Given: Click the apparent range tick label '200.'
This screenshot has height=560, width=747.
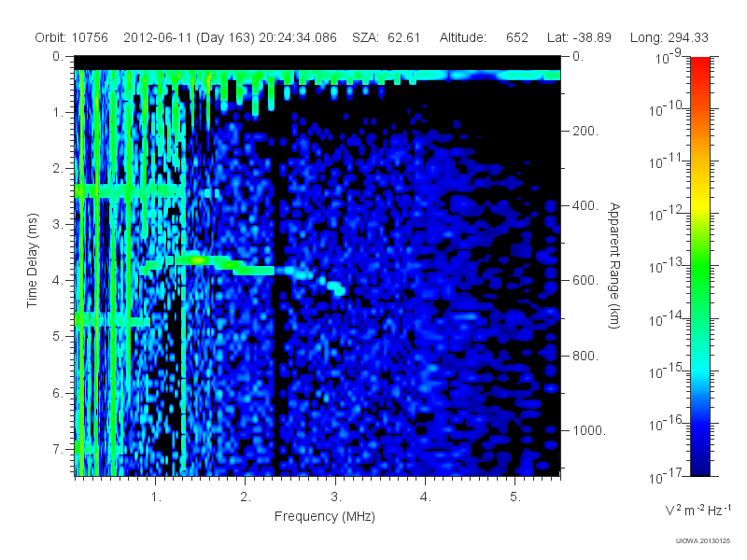Looking at the screenshot, I should (x=585, y=131).
